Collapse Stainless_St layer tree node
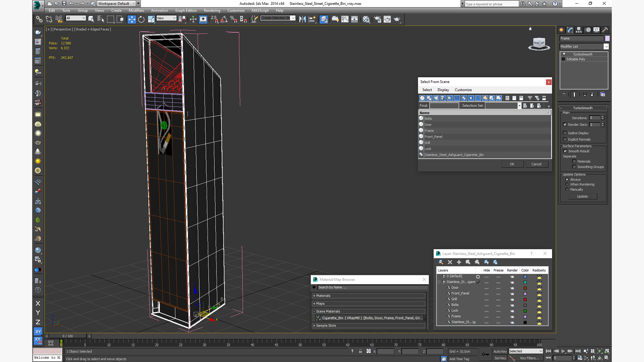This screenshot has height=362, width=644. click(439, 282)
